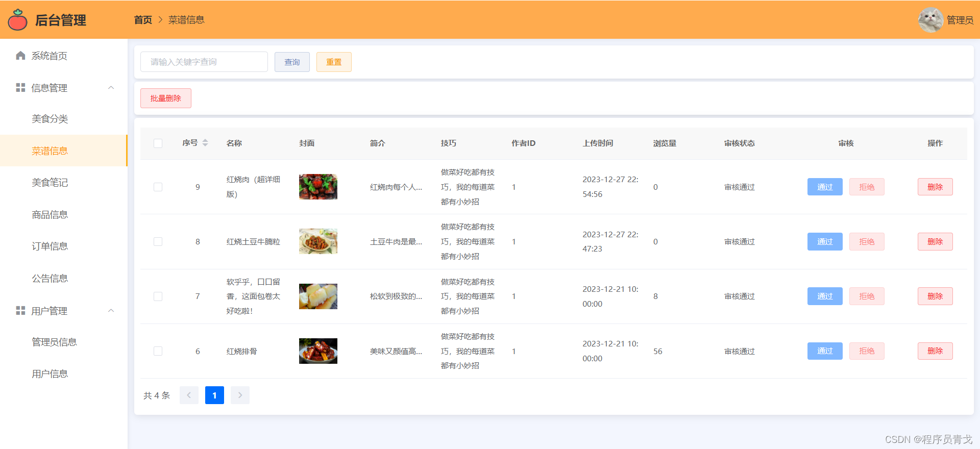This screenshot has width=980, height=449.
Task: Open 用户信息 menu item
Action: 64,374
